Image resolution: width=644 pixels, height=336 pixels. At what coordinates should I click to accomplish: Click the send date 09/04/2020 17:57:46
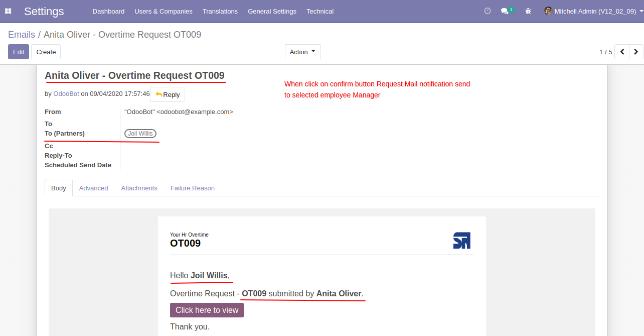[120, 94]
